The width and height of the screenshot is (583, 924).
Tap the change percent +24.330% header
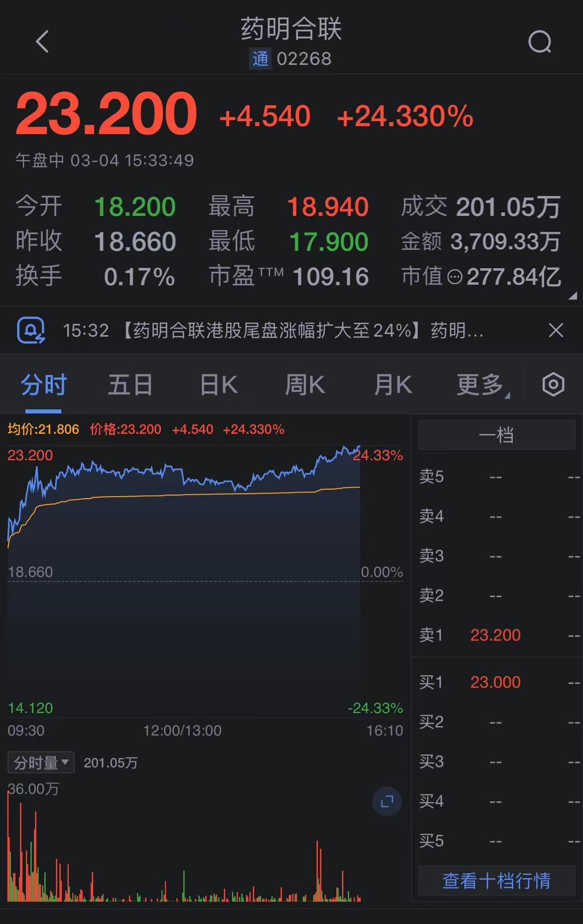click(x=405, y=117)
